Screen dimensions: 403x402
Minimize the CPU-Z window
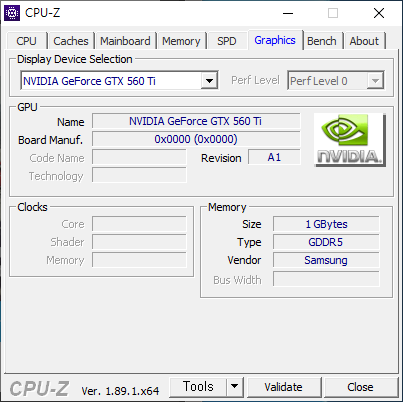(x=288, y=13)
